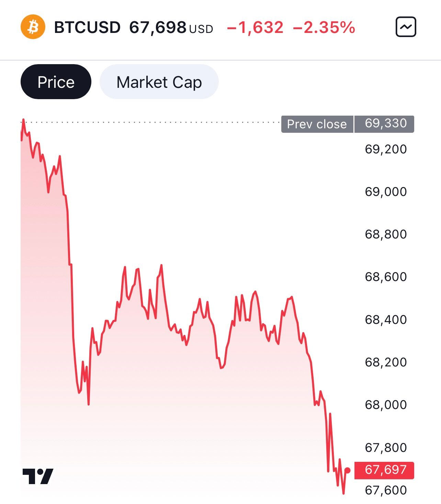Click the −2.35% percentage change
Image resolution: width=441 pixels, height=504 pixels.
(x=324, y=27)
